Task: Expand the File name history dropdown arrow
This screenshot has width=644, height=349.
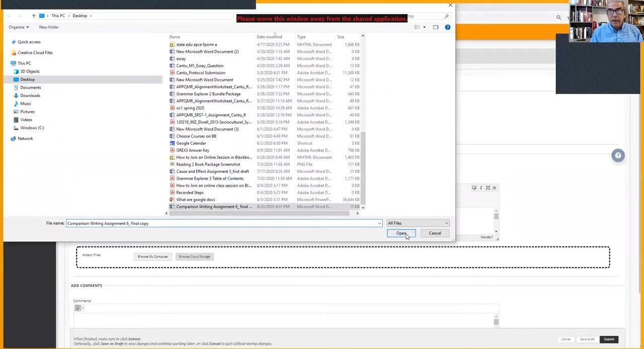Action: (379, 223)
